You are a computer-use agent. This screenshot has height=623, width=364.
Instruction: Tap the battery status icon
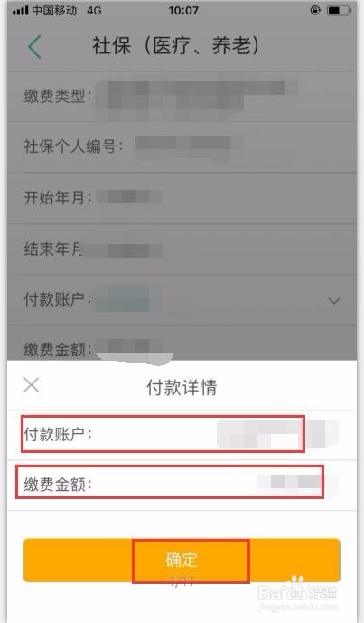[x=339, y=11]
